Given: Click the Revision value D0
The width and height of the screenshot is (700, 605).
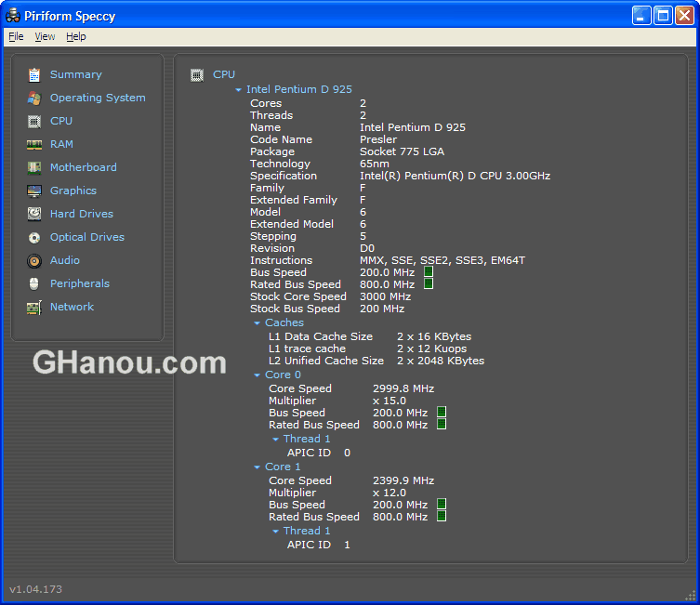Looking at the screenshot, I should tap(367, 248).
